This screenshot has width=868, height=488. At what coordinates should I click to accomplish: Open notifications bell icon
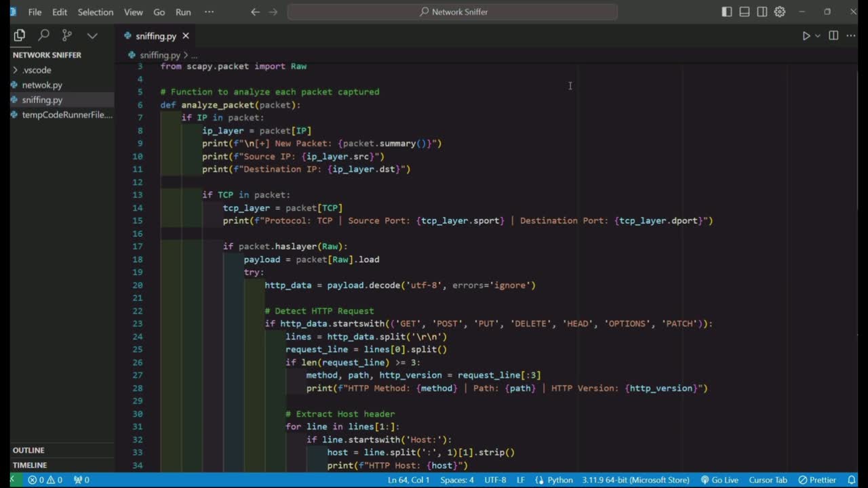point(852,480)
